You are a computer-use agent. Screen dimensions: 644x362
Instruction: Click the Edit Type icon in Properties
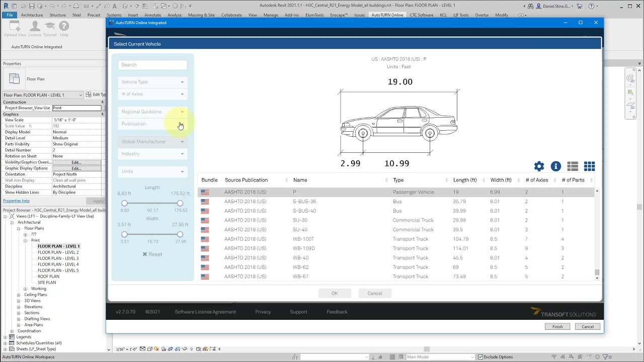tap(89, 95)
